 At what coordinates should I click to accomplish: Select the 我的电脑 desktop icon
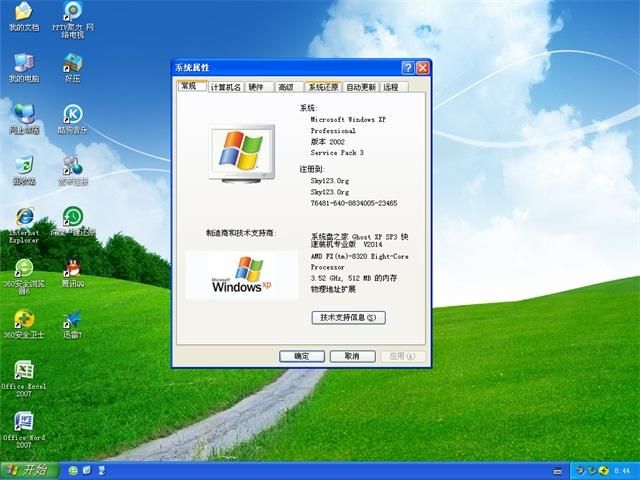(24, 68)
